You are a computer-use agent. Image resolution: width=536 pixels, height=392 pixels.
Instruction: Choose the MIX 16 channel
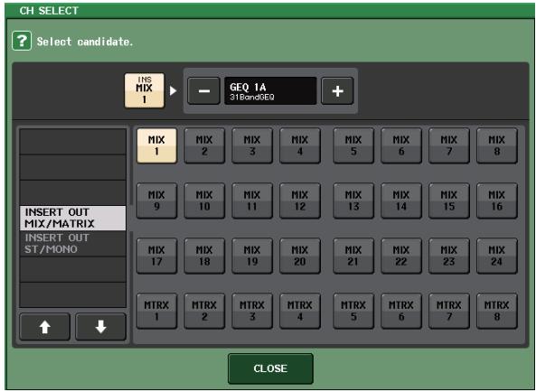click(x=497, y=201)
